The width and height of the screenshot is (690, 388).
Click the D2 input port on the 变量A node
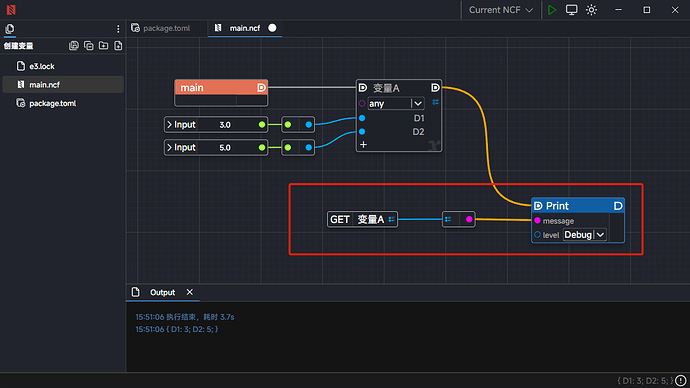tap(362, 131)
